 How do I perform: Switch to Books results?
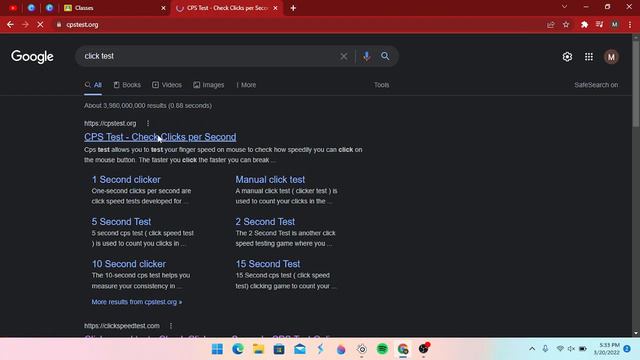(127, 85)
